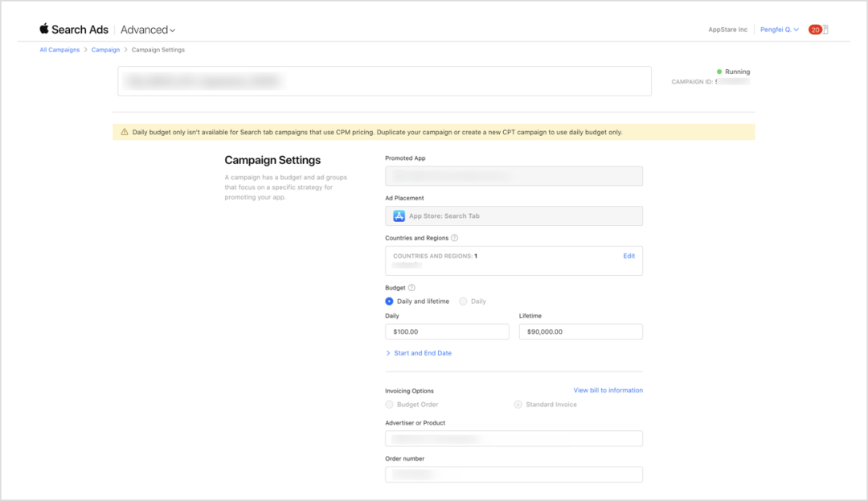Open the red notification badge showing 20
The image size is (868, 501).
(815, 30)
